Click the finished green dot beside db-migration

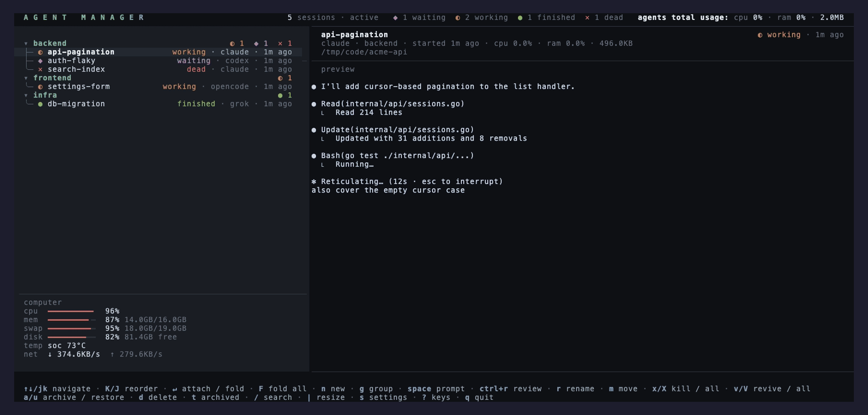(40, 104)
